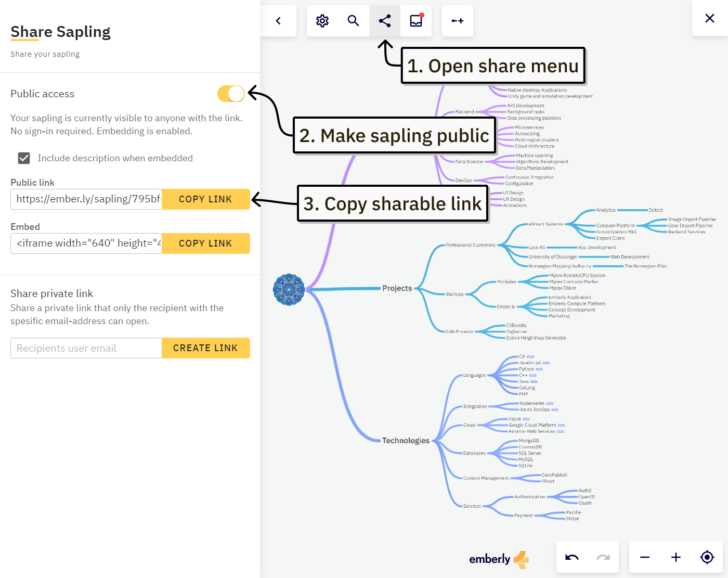Select the Stripe node
The image size is (728, 578).
573,519
